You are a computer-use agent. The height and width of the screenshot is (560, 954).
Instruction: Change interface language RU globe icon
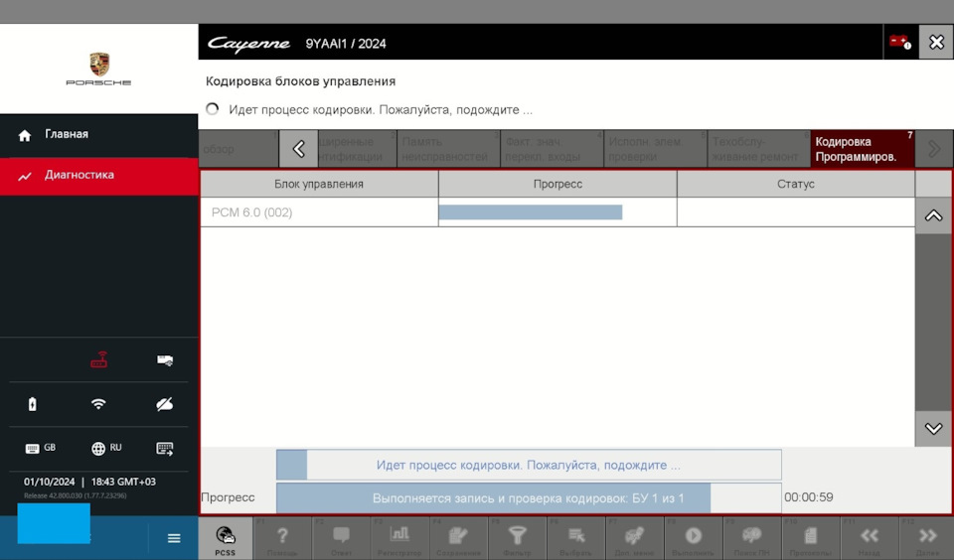click(x=106, y=448)
